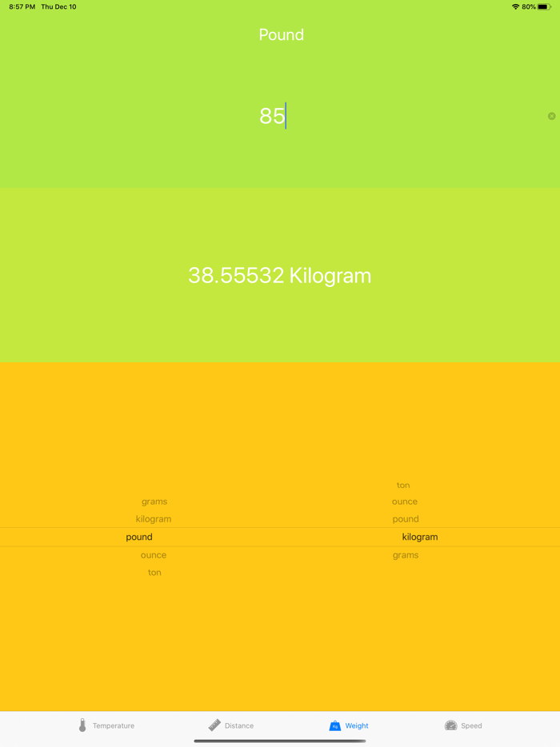Tap the 85 value input field
This screenshot has height=747, width=560.
pos(280,116)
